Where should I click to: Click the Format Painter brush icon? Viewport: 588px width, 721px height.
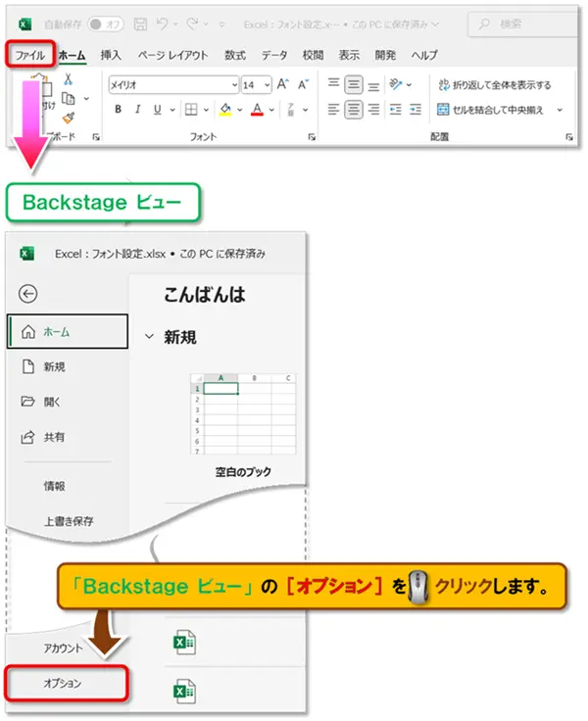pyautogui.click(x=69, y=118)
